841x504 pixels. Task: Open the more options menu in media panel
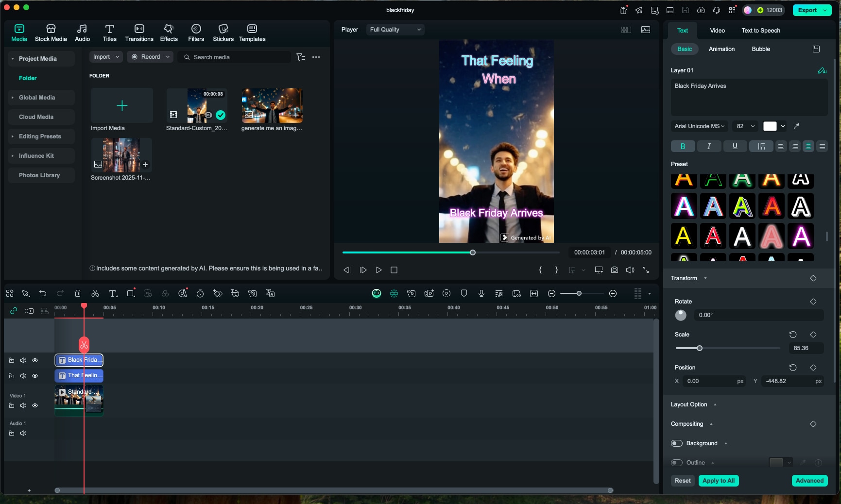point(316,57)
